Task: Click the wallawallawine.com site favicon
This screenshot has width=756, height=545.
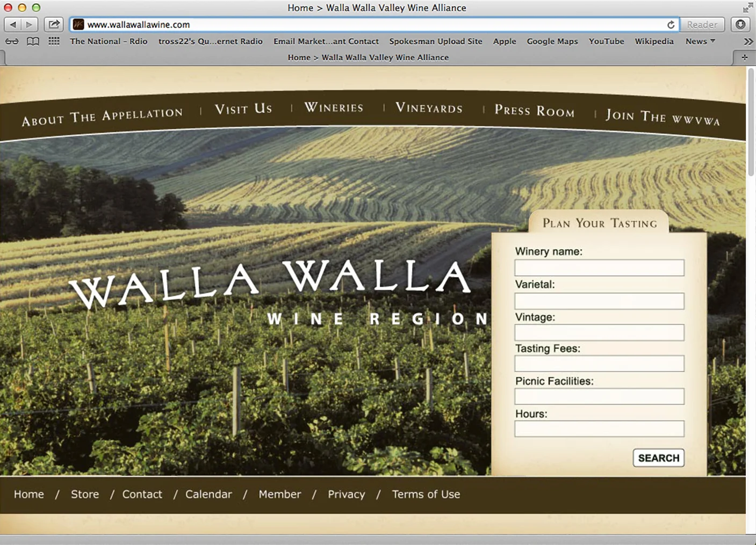Action: pyautogui.click(x=78, y=25)
